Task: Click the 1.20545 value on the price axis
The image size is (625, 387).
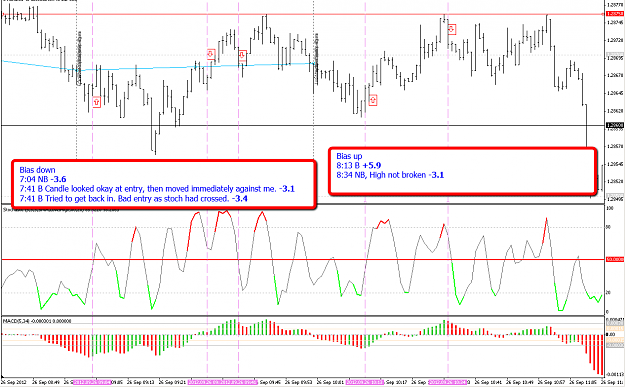Action: tap(615, 164)
